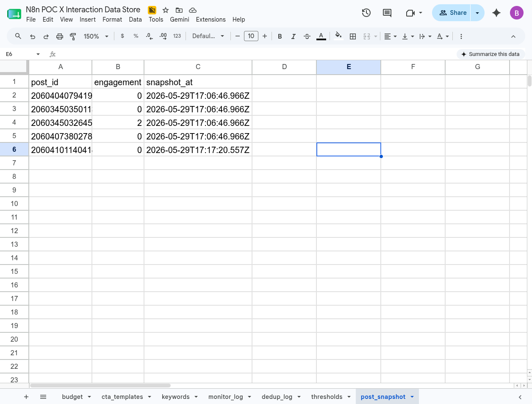
Task: Print the spreadsheet
Action: 60,36
